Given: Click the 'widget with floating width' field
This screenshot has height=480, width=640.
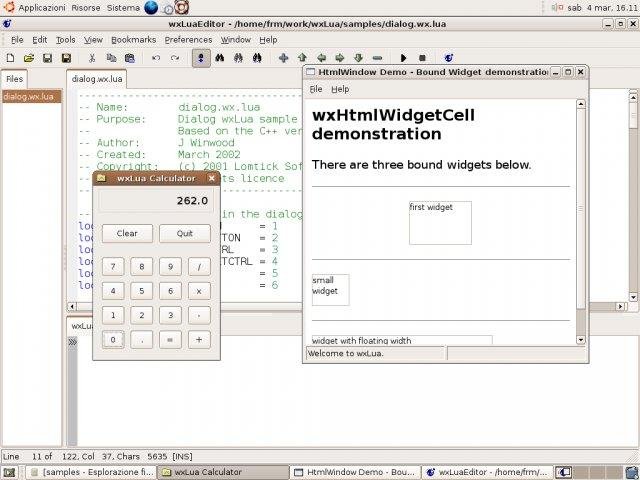Looking at the screenshot, I should click(402, 340).
